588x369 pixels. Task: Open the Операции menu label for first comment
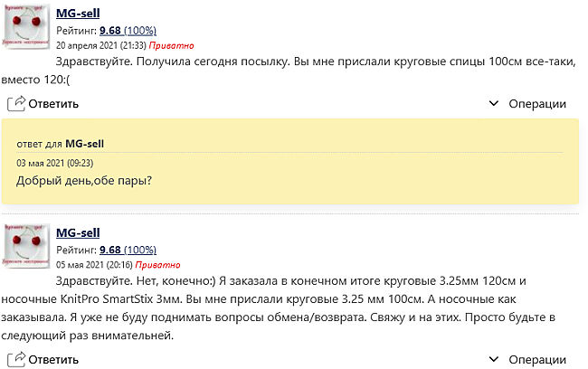pyautogui.click(x=537, y=103)
